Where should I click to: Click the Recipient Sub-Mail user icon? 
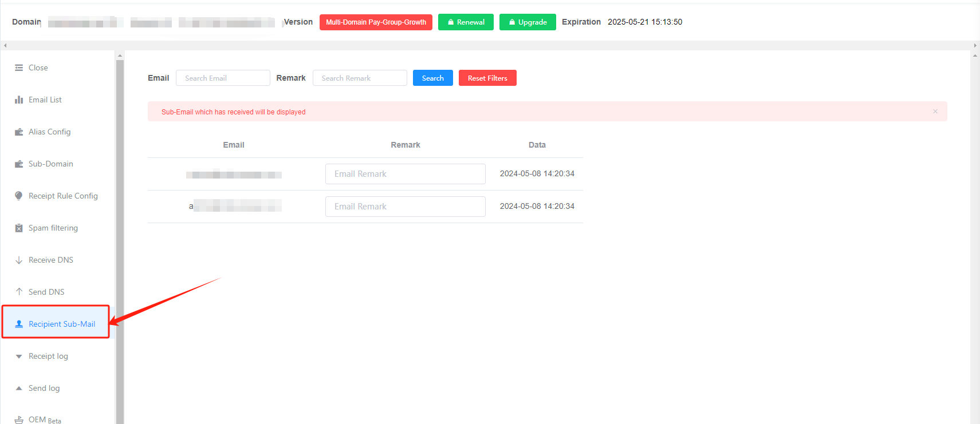19,324
